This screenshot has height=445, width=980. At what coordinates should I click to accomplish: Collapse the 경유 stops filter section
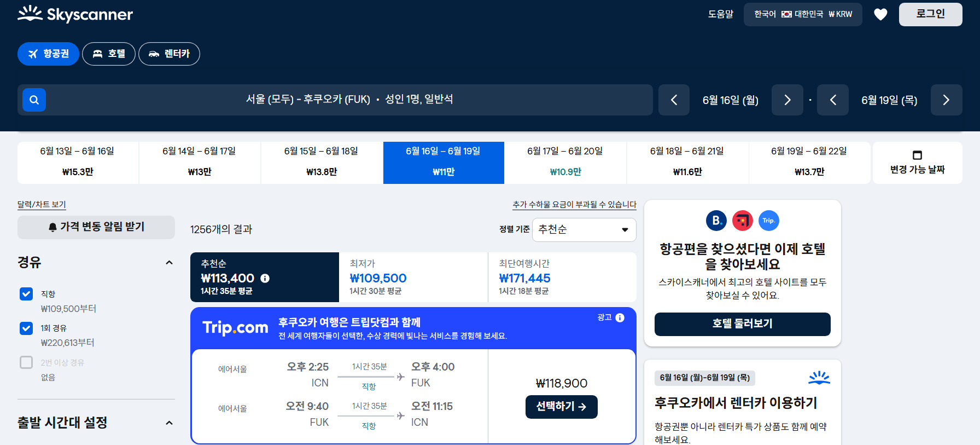(x=169, y=263)
